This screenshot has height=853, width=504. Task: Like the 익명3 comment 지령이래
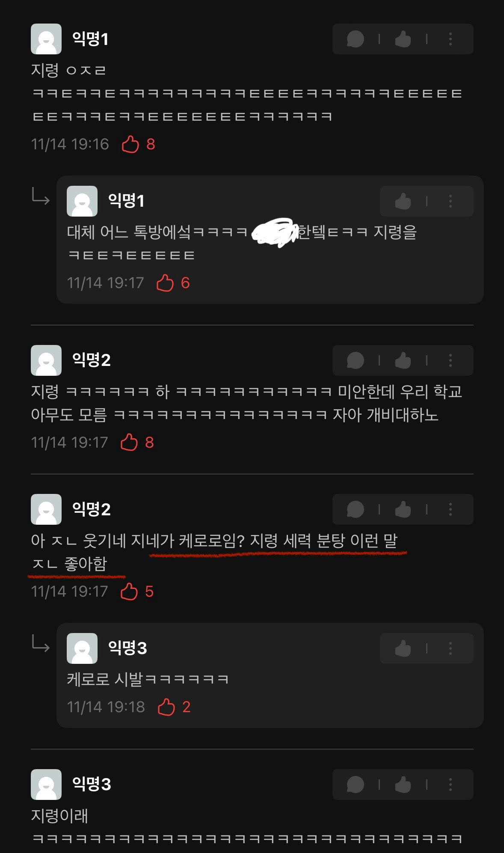[403, 785]
